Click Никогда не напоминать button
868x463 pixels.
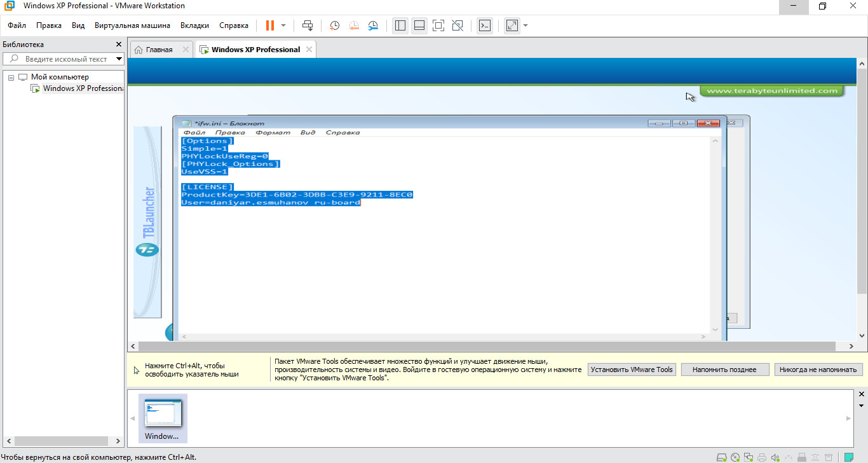click(818, 370)
